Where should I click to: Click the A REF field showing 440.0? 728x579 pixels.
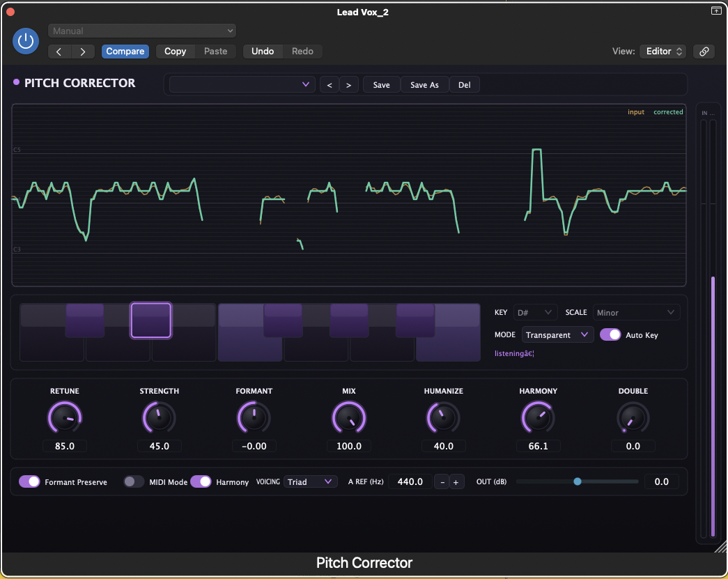pos(410,482)
